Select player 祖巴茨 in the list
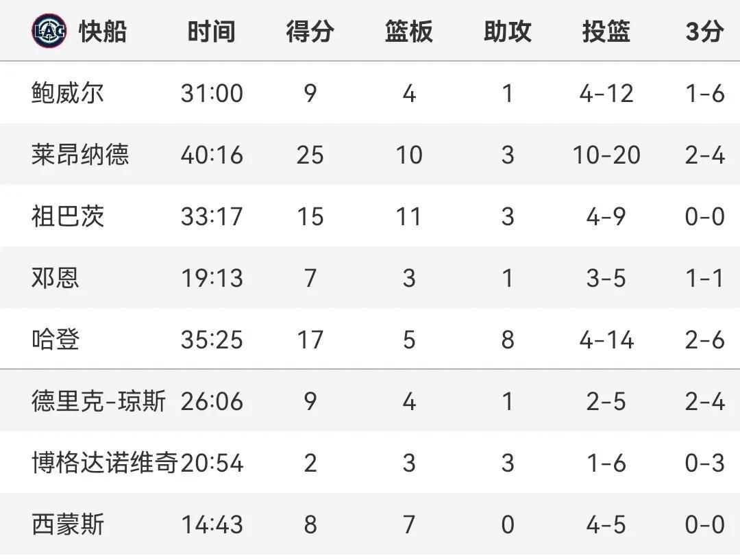The image size is (740, 560). point(68,216)
